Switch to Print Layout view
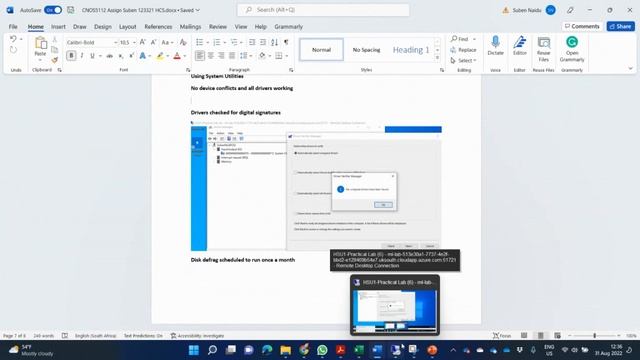 541,336
